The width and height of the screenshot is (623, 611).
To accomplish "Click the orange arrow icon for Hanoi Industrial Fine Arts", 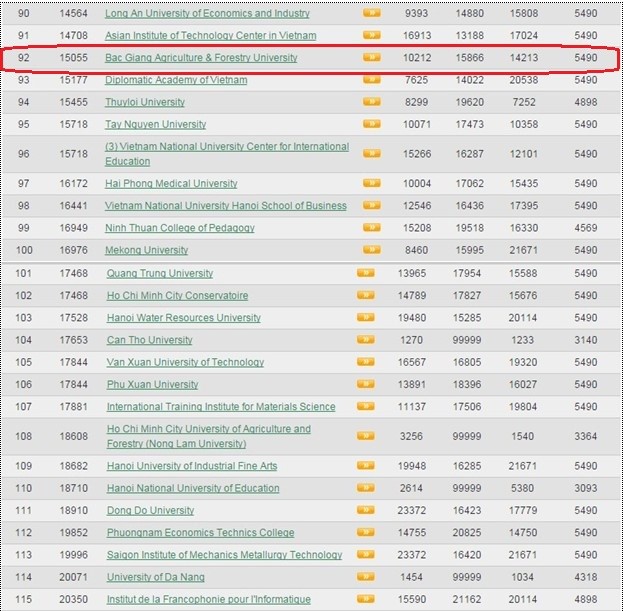I will pyautogui.click(x=366, y=466).
